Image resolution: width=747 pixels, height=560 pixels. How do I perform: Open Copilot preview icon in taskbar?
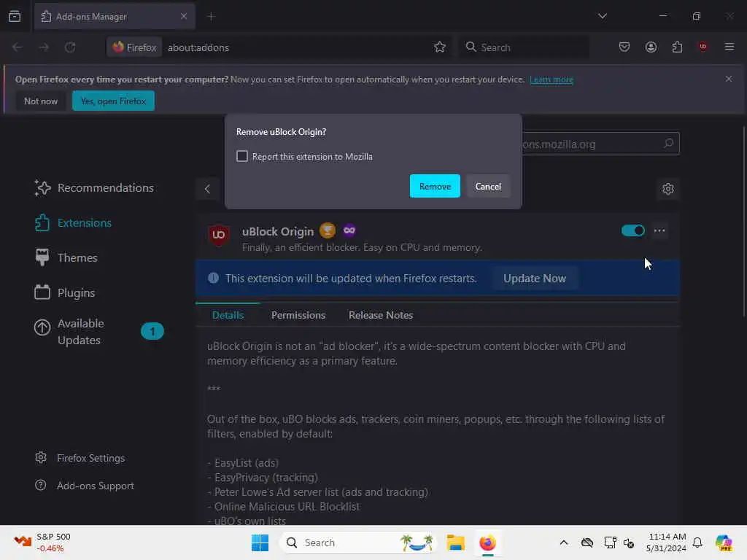pyautogui.click(x=724, y=542)
